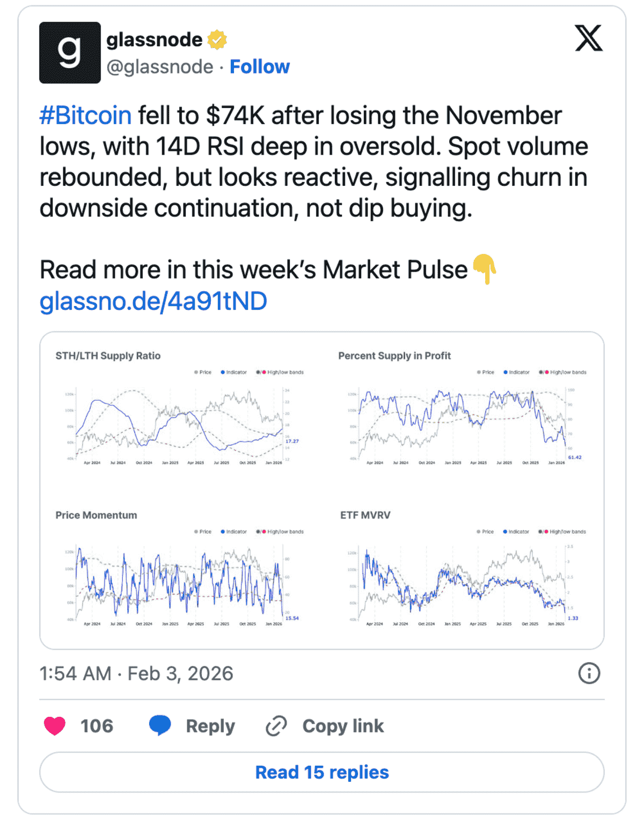Open the #Bitcoin hashtag
644x821 pixels.
(x=85, y=114)
